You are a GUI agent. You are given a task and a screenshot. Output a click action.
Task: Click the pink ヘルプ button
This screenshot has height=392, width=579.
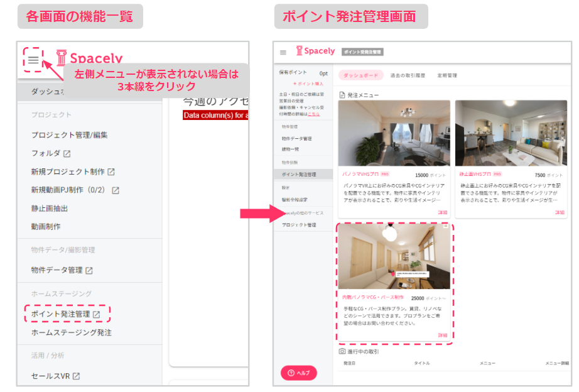pos(299,373)
